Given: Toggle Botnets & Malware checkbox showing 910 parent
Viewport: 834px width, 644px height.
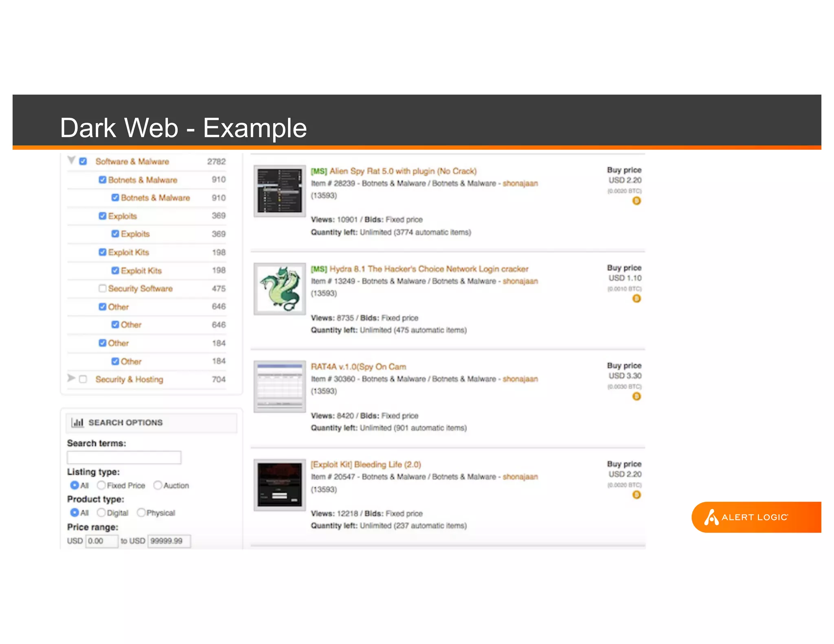Looking at the screenshot, I should [x=103, y=180].
